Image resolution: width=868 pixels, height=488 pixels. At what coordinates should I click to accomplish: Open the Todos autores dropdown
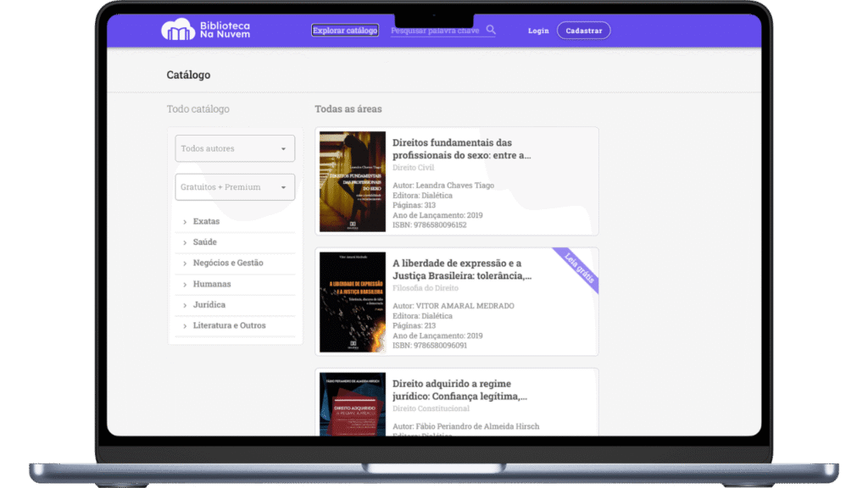235,148
